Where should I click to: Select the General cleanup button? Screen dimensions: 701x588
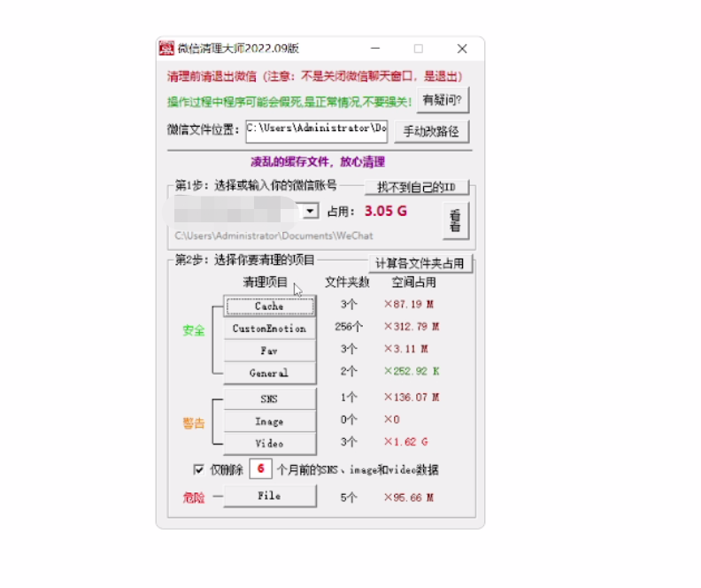(x=270, y=373)
